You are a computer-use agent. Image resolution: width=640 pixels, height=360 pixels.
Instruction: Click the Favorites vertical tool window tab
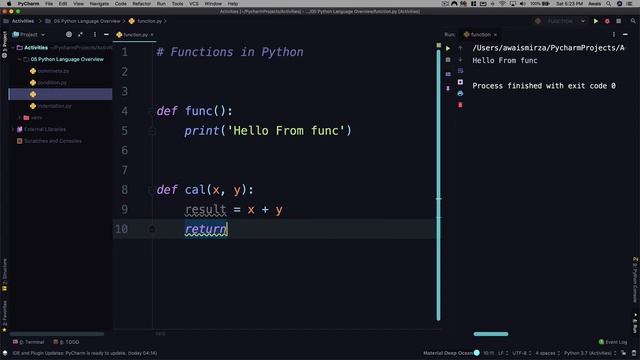4,316
